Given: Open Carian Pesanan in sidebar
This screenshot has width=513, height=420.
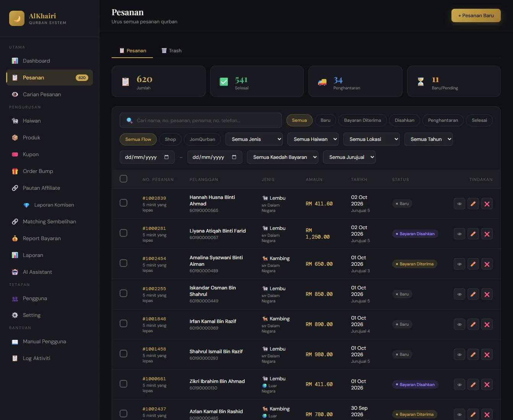Looking at the screenshot, I should click(x=49, y=94).
